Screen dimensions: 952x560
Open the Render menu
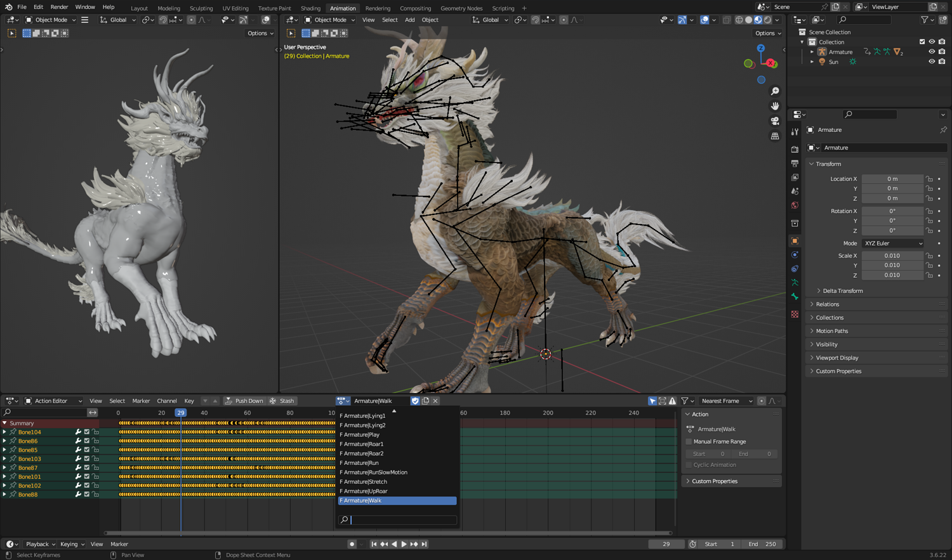coord(59,7)
